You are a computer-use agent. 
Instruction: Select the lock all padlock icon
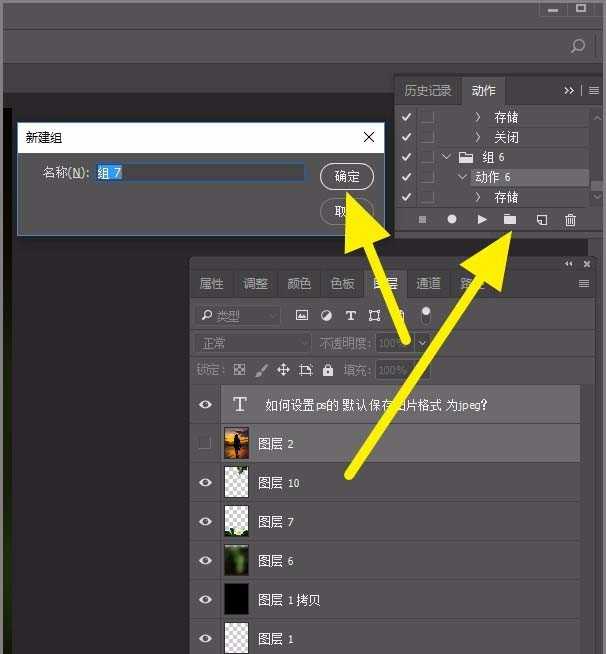[328, 370]
